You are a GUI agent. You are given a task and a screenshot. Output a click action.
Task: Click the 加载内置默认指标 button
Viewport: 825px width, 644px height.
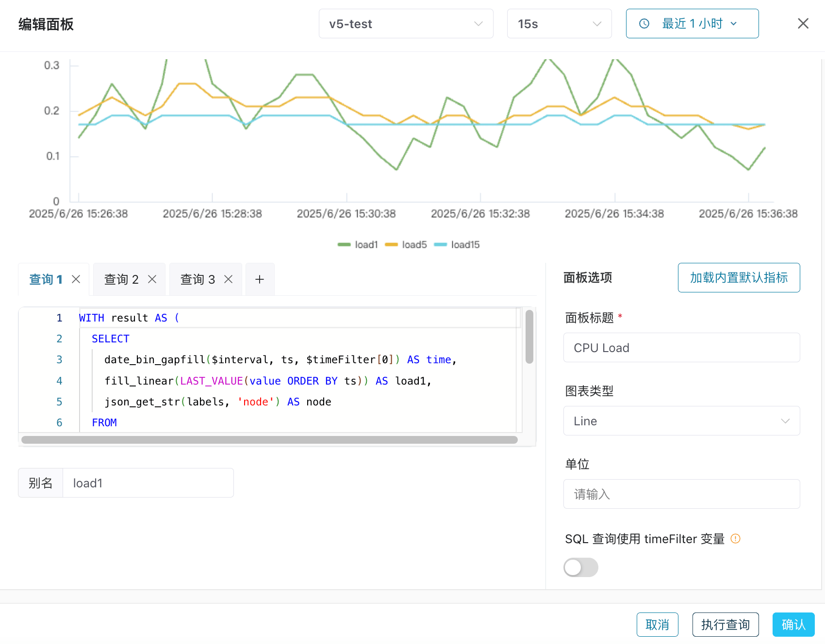pyautogui.click(x=739, y=277)
